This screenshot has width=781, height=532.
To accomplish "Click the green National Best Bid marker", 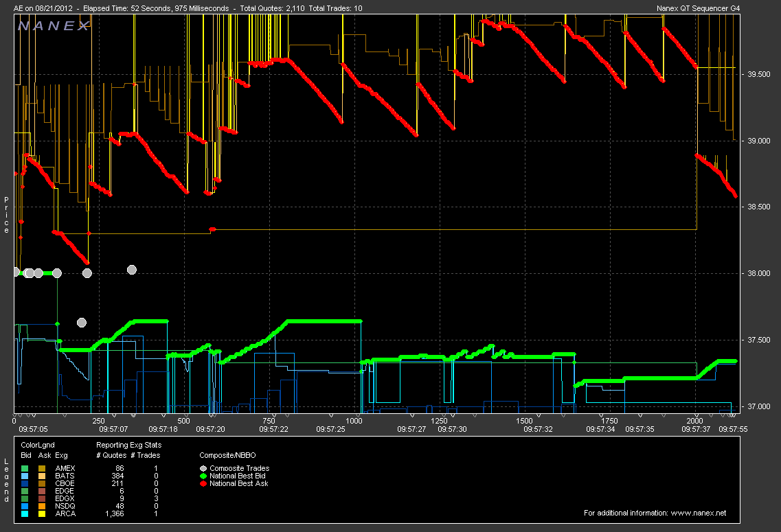I will [203, 476].
